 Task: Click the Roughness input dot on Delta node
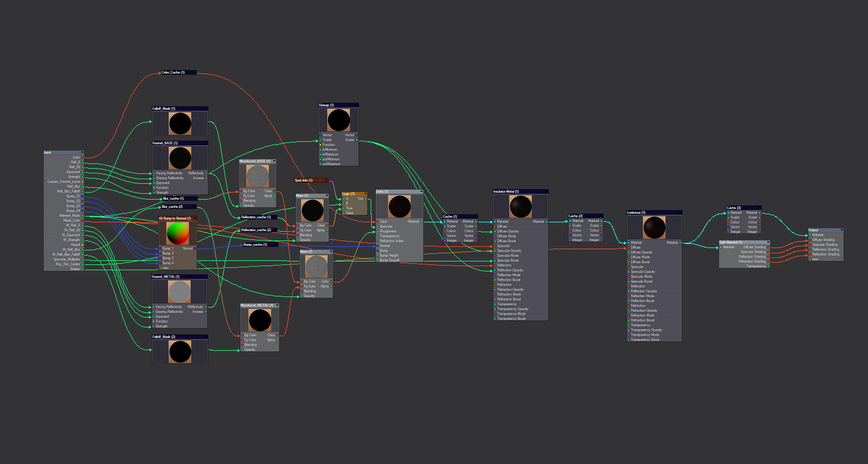(378, 231)
